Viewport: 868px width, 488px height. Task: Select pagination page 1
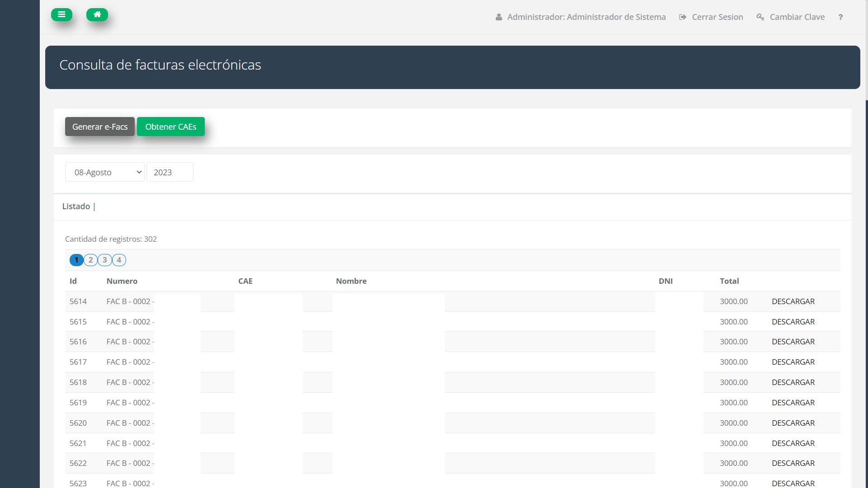point(76,260)
